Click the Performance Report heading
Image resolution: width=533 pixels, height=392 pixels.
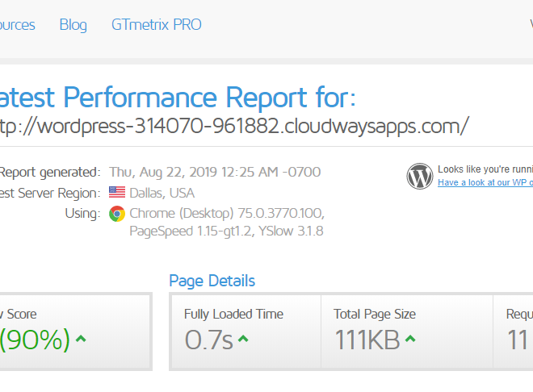click(178, 98)
